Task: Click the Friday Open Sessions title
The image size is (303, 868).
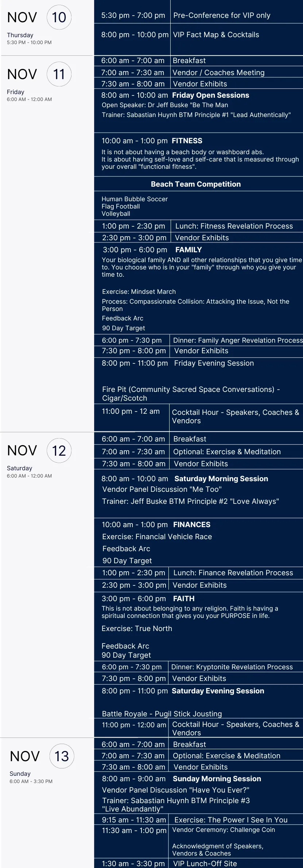Action: point(210,95)
